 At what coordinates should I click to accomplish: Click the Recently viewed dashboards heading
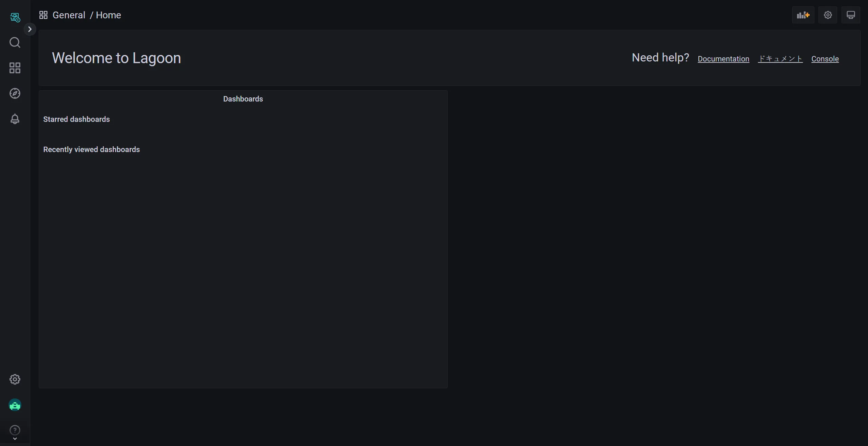(91, 149)
